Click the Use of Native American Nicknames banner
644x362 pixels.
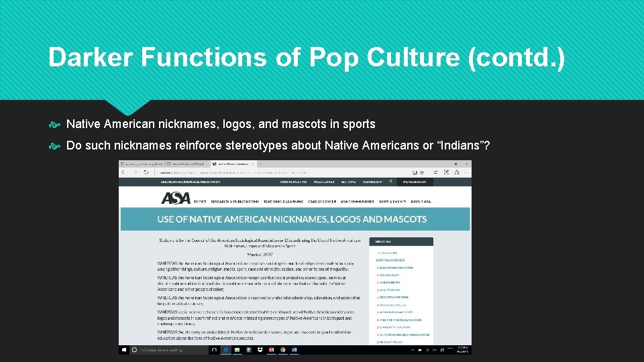(x=295, y=219)
